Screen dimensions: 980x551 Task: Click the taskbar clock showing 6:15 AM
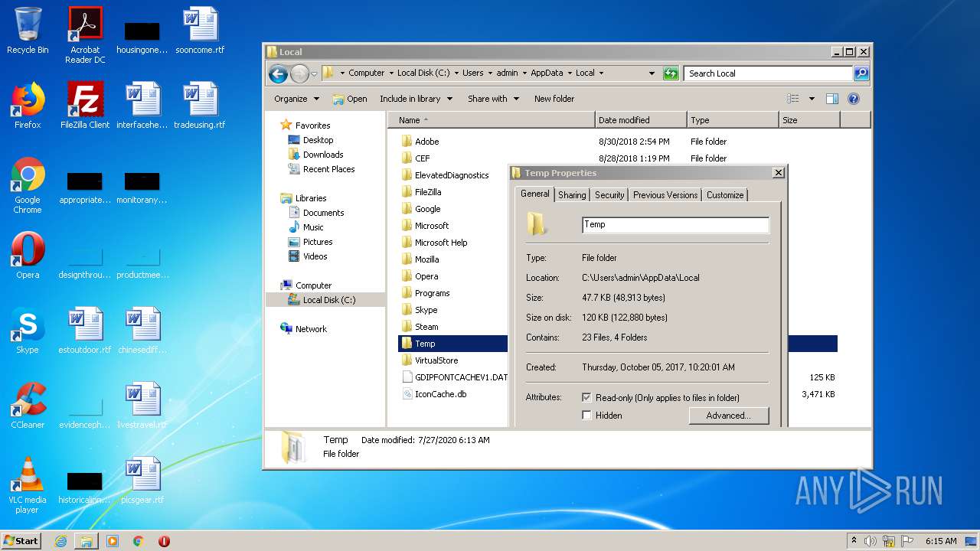[941, 541]
